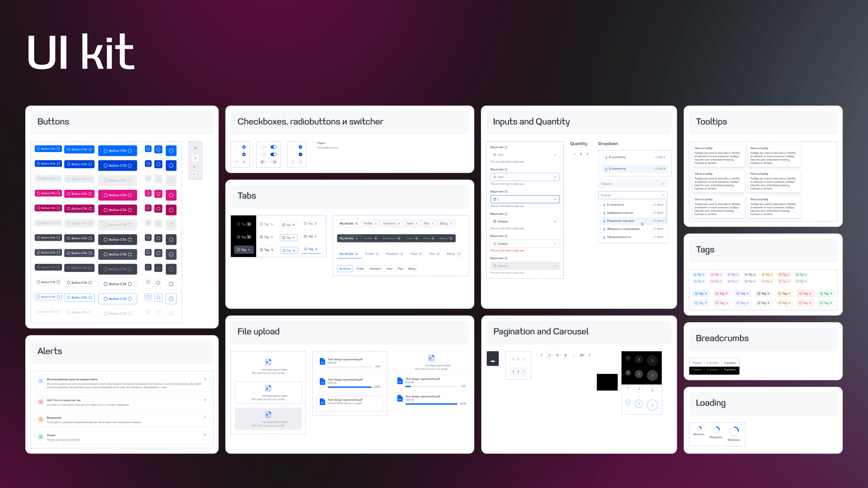Turn on the topmost off toggle switch
The width and height of the screenshot is (868, 488).
pyautogui.click(x=263, y=147)
